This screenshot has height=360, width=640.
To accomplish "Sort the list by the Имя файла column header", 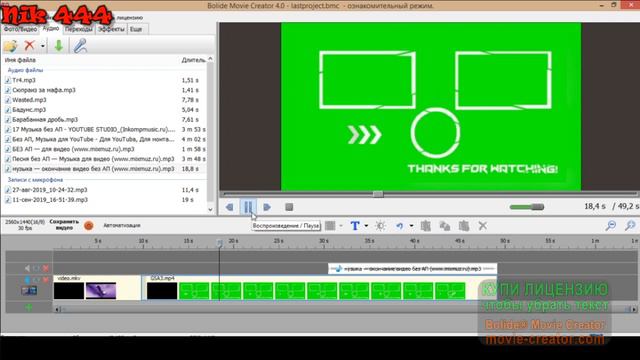I will point(20,60).
